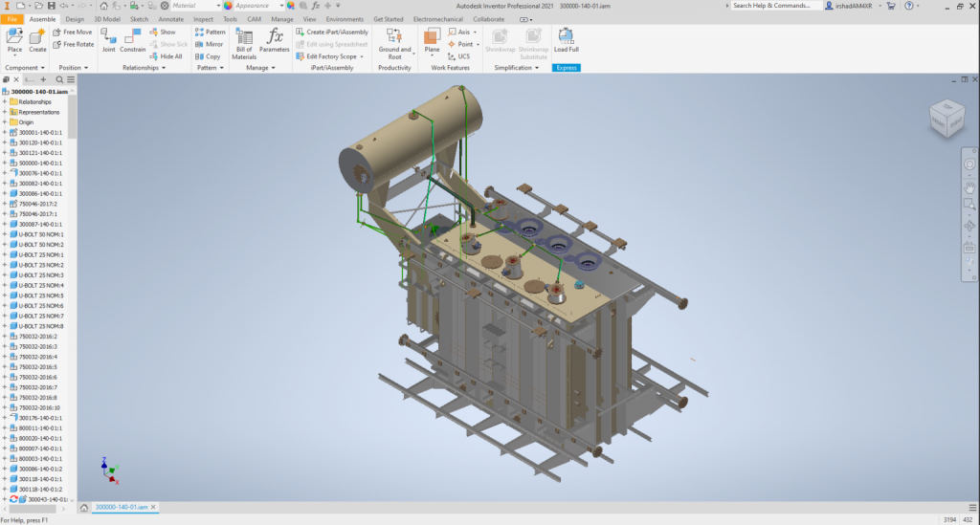This screenshot has height=525, width=980.
Task: Select the Constrain tool
Action: tap(133, 39)
